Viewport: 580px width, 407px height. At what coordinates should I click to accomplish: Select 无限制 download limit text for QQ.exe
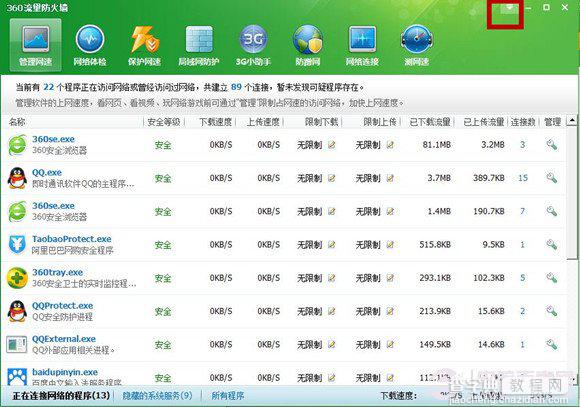click(x=310, y=178)
